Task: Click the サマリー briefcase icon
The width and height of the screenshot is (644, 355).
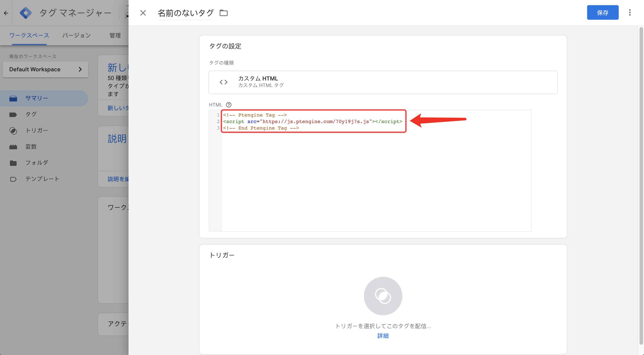Action: tap(13, 99)
